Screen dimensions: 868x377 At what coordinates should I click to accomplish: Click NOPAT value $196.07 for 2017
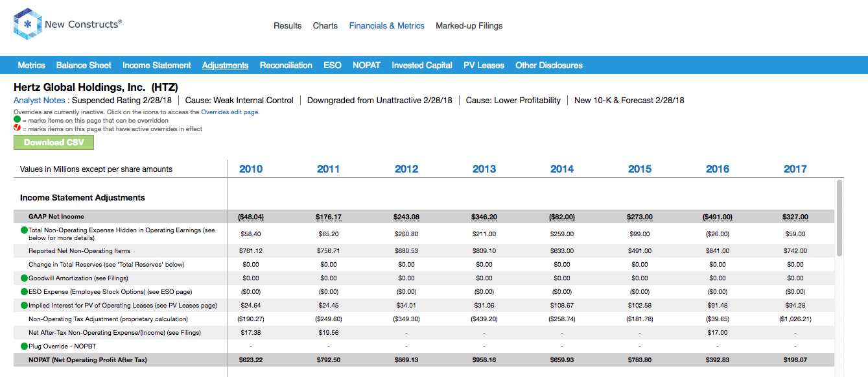click(x=795, y=359)
